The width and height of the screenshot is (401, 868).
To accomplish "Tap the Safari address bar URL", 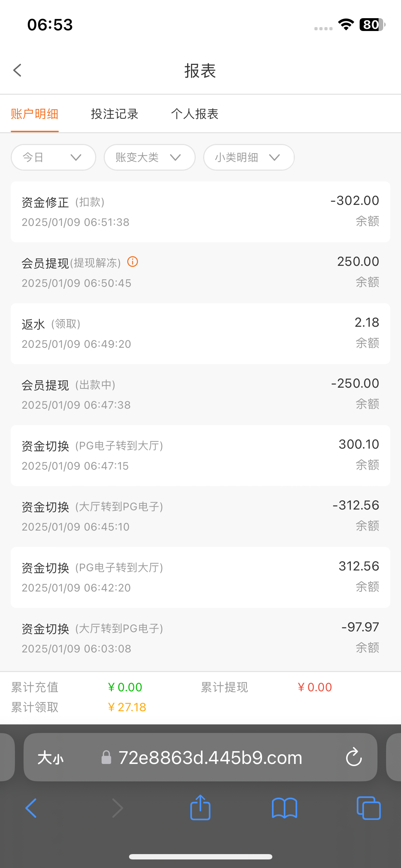I will [x=210, y=758].
